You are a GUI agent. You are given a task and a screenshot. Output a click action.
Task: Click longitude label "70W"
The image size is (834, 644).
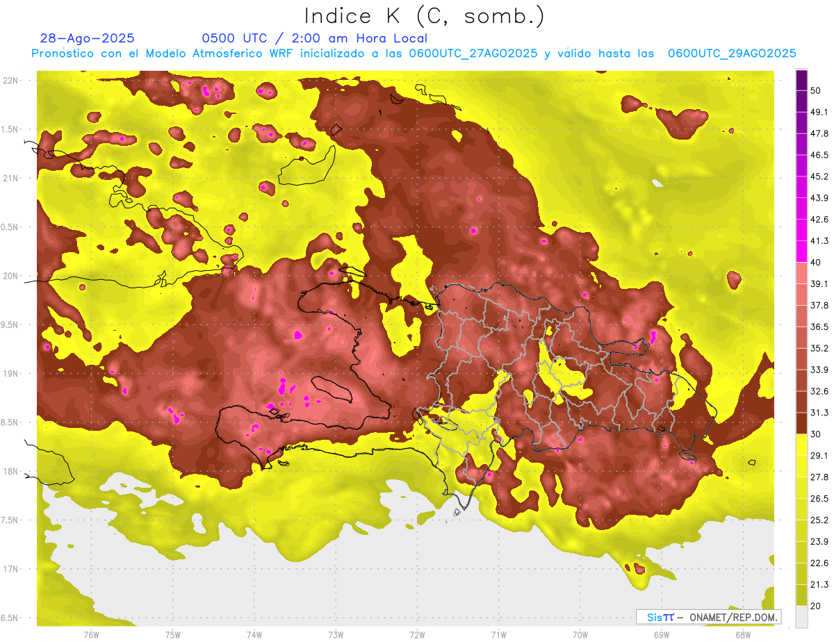(580, 634)
